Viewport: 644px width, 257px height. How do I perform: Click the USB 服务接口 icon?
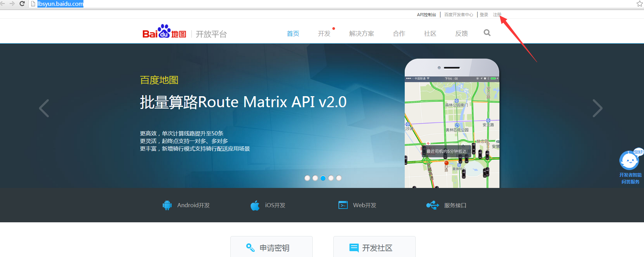point(433,205)
